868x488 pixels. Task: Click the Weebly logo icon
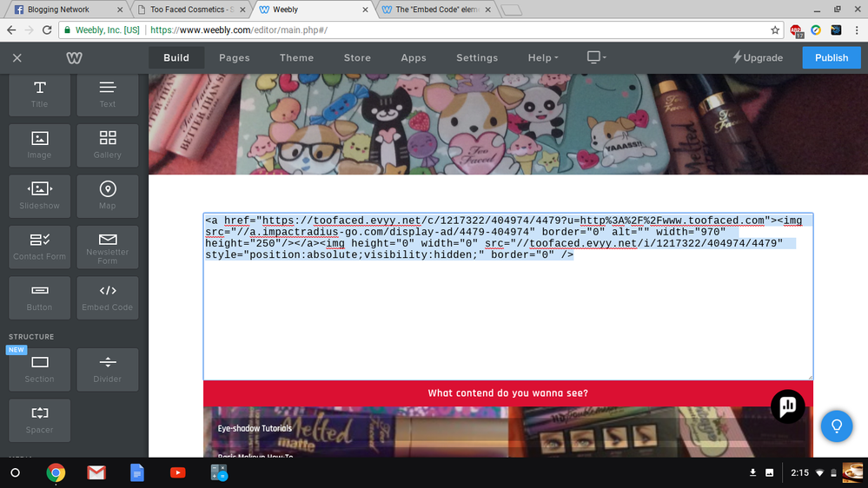(x=74, y=57)
